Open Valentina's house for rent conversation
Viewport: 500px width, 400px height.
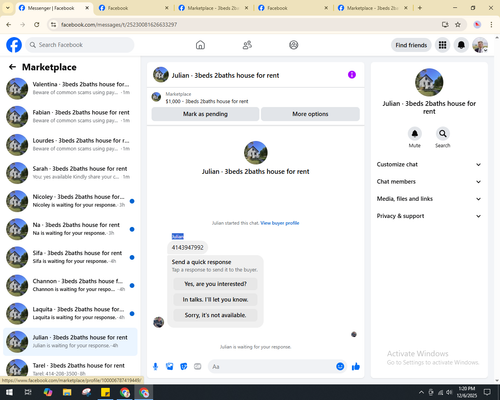tap(70, 88)
